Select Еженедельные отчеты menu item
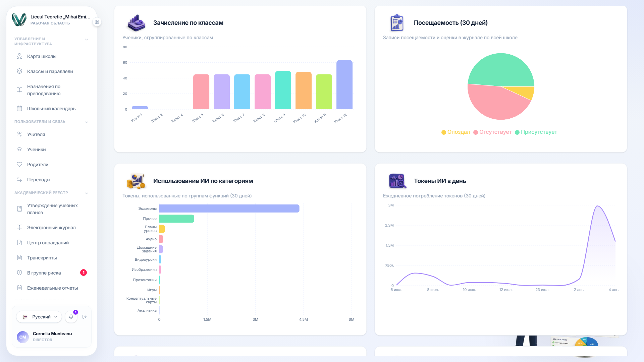 click(52, 288)
